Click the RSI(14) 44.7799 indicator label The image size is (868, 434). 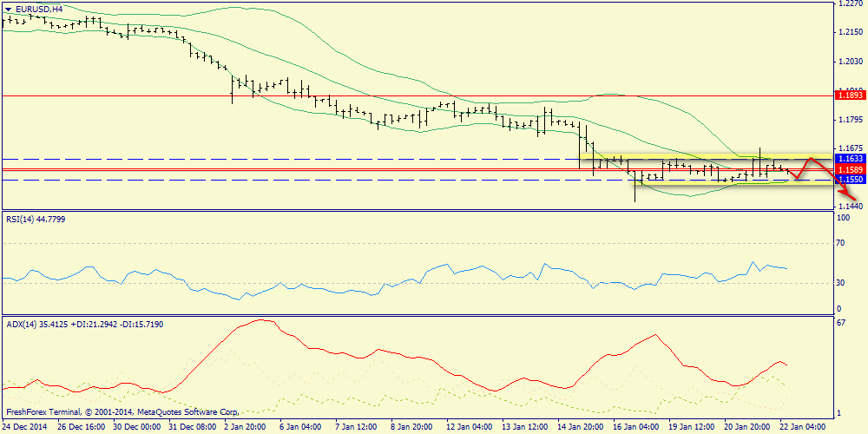35,220
